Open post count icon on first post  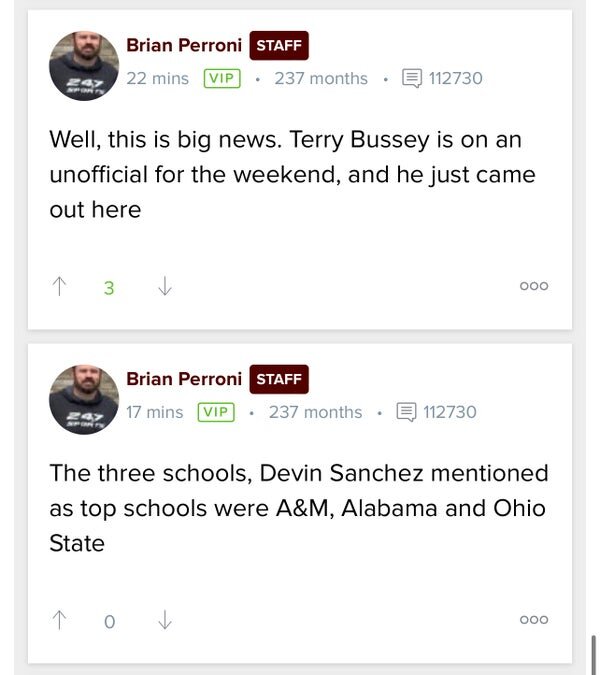click(x=411, y=78)
